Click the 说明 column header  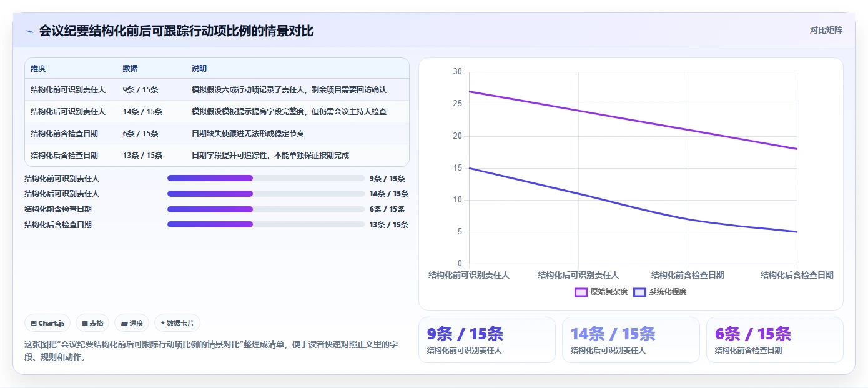199,69
